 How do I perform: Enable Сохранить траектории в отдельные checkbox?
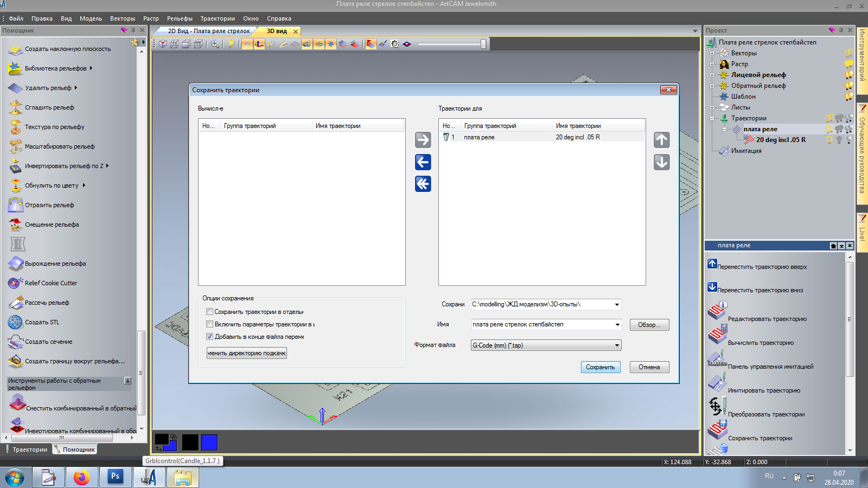[x=209, y=312]
